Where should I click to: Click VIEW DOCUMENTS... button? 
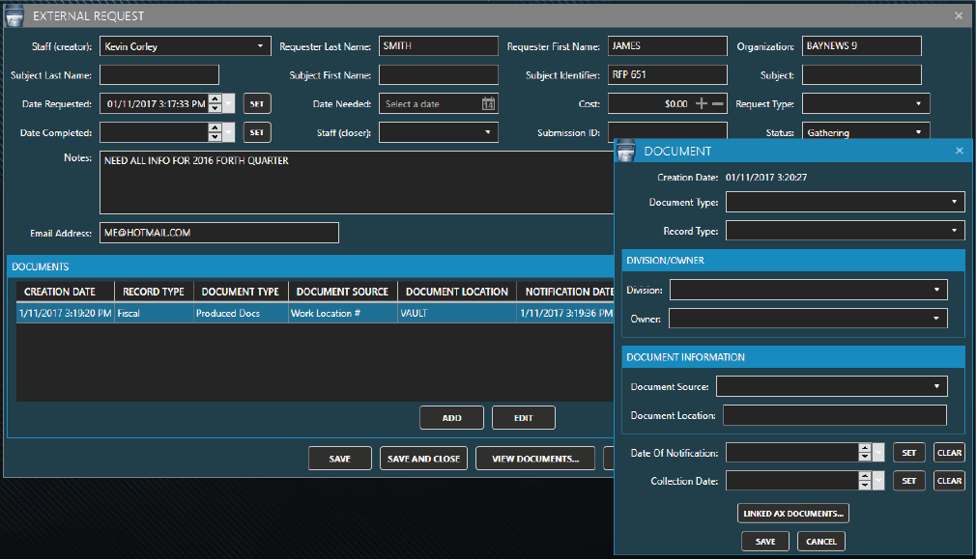pos(535,459)
